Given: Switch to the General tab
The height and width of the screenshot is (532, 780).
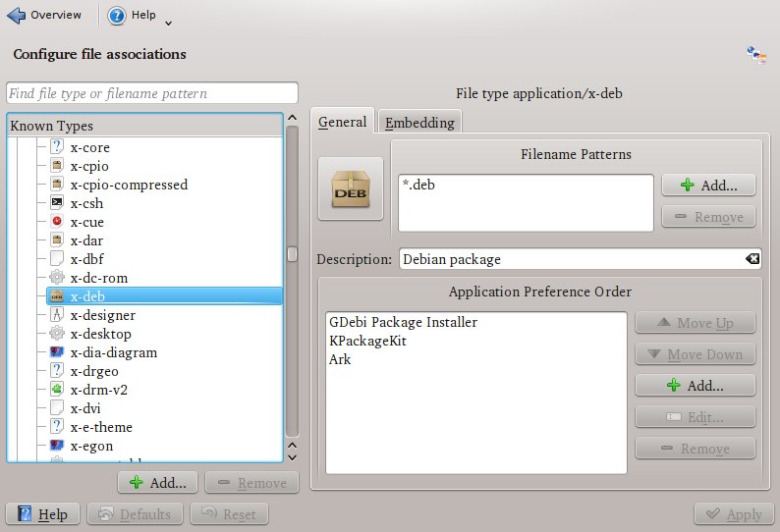Looking at the screenshot, I should point(342,122).
